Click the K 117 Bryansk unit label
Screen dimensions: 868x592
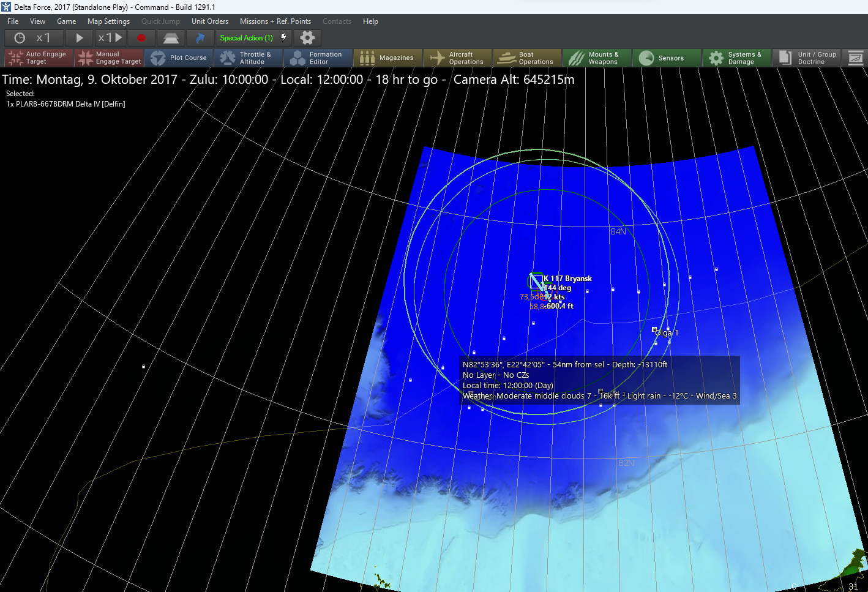pos(567,279)
